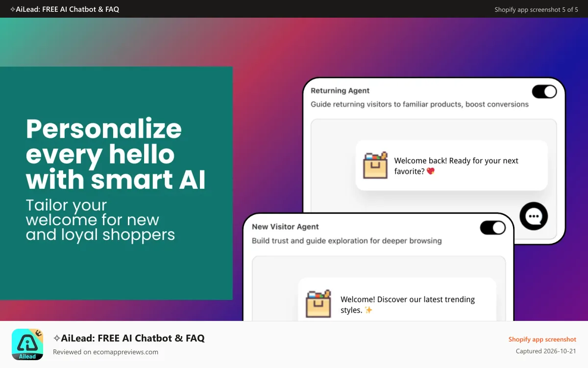Click the AiLead app logo icon
588x368 pixels.
(27, 344)
